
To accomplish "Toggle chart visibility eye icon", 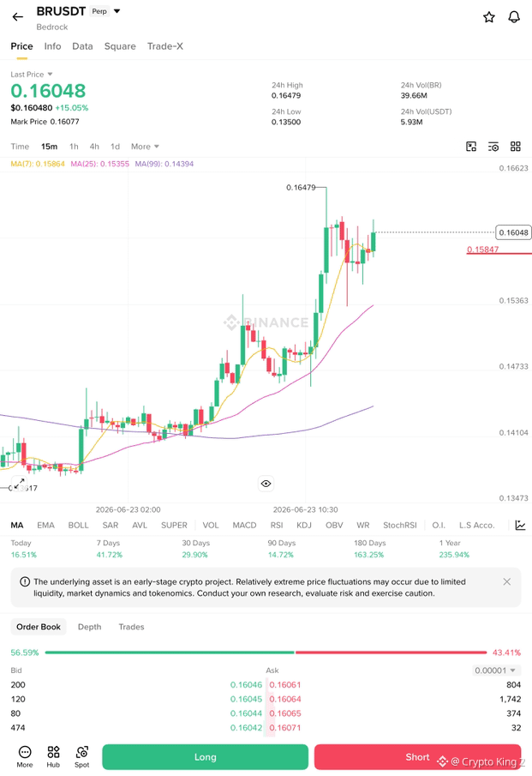I will coord(266,484).
